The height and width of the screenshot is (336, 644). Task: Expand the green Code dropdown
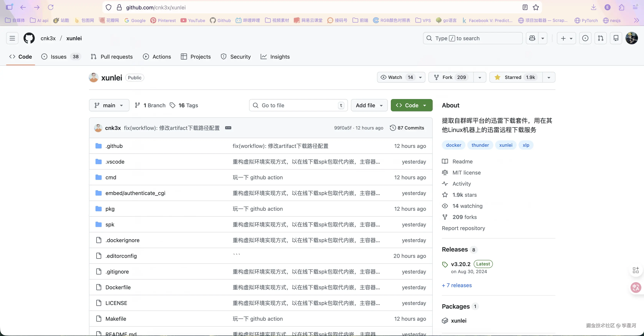click(412, 105)
